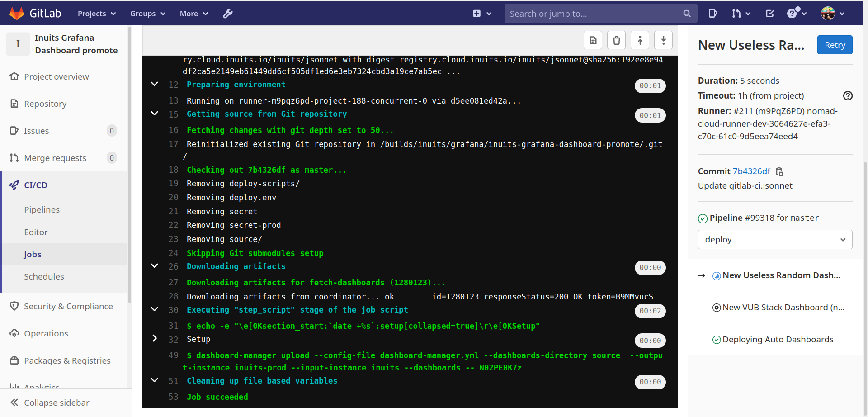Show the complete raw job log

593,40
